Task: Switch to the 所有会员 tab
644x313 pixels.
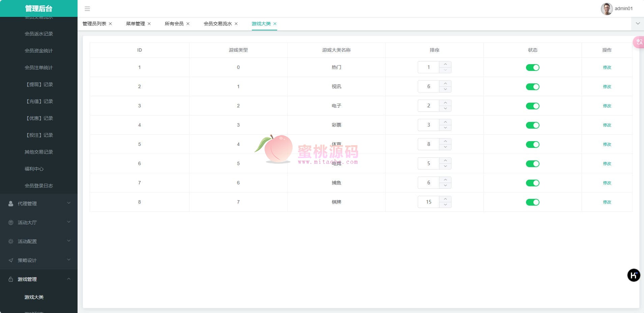Action: pos(174,24)
